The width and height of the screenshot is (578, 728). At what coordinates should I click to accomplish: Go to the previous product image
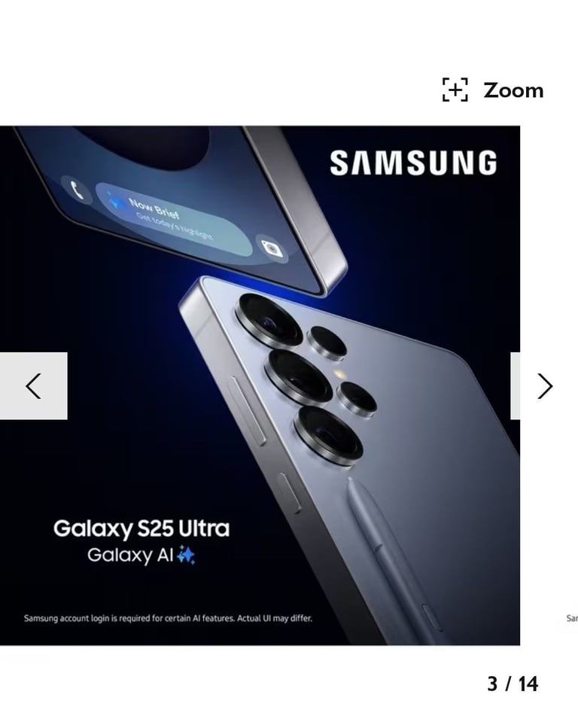point(33,385)
